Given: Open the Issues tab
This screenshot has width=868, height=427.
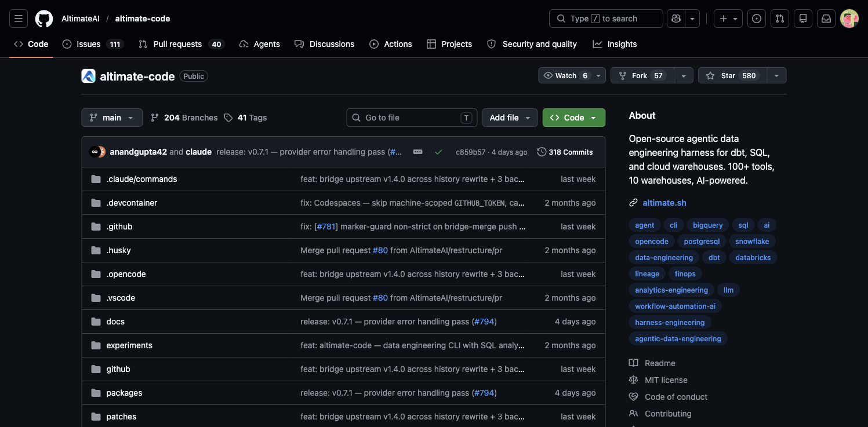Looking at the screenshot, I should (x=93, y=44).
